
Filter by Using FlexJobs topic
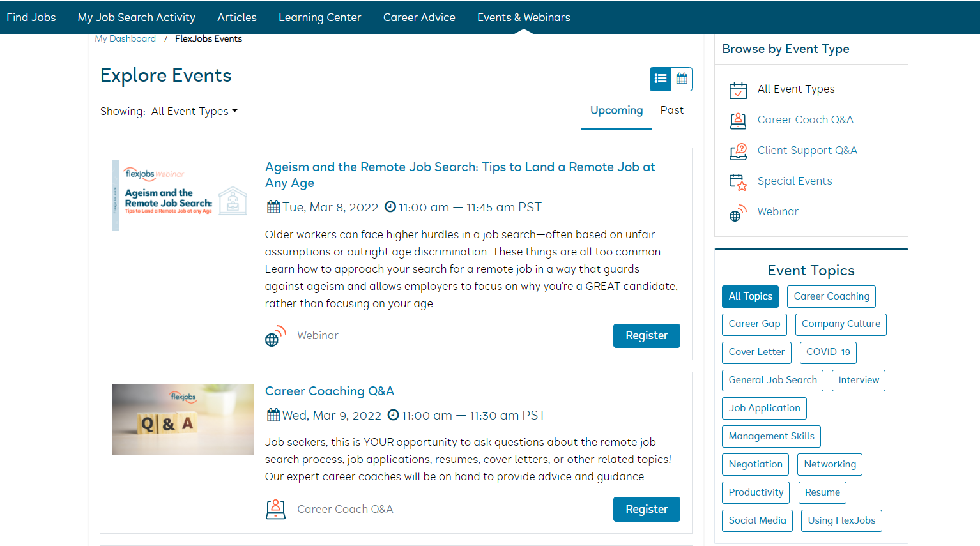(x=841, y=521)
